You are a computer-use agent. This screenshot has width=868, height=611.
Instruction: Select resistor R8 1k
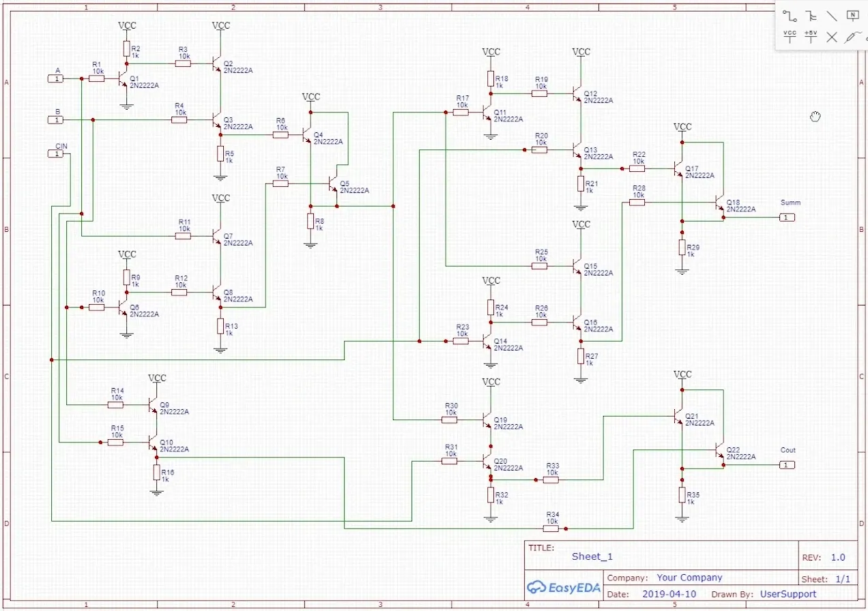click(310, 221)
